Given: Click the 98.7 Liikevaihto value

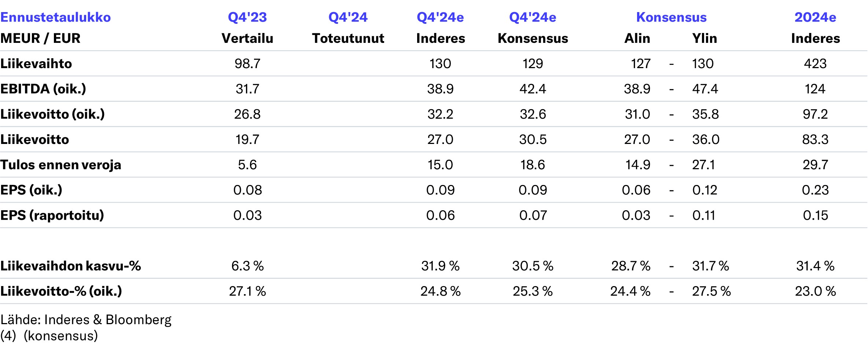Looking at the screenshot, I should (247, 63).
